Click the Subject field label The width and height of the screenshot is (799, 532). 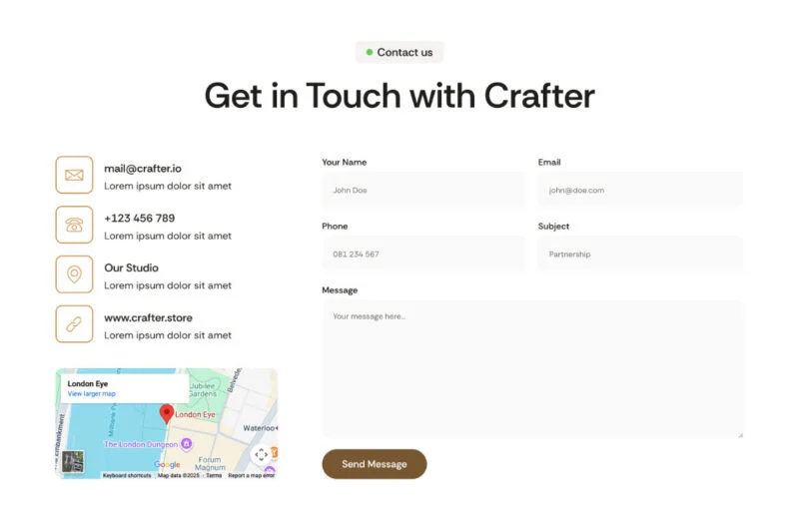pos(554,226)
